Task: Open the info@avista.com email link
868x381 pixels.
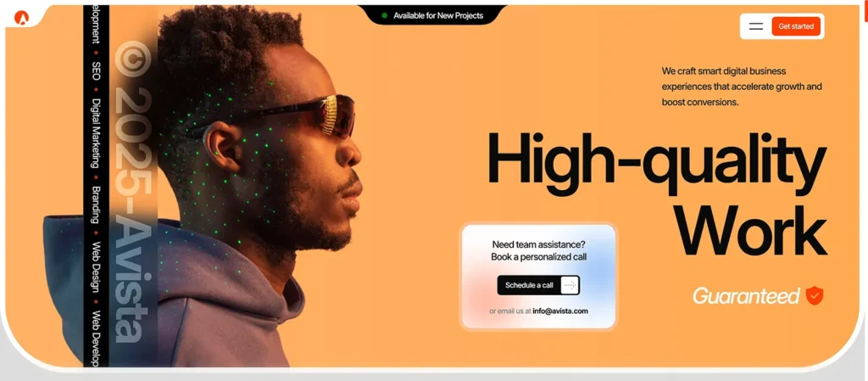Action: (x=560, y=311)
